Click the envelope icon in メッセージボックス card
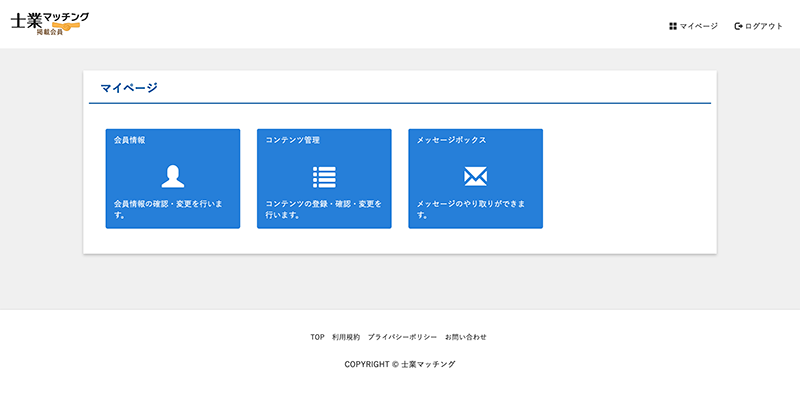800x403 pixels. (x=475, y=177)
